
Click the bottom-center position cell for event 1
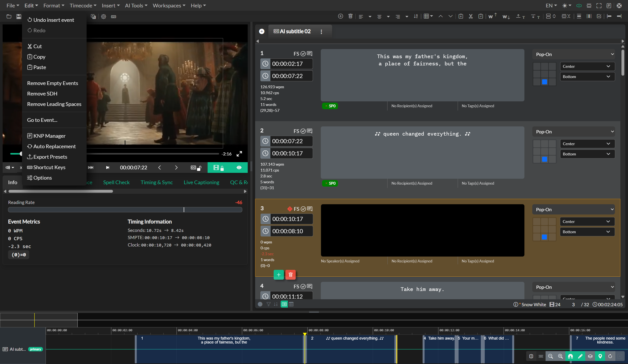544,82
